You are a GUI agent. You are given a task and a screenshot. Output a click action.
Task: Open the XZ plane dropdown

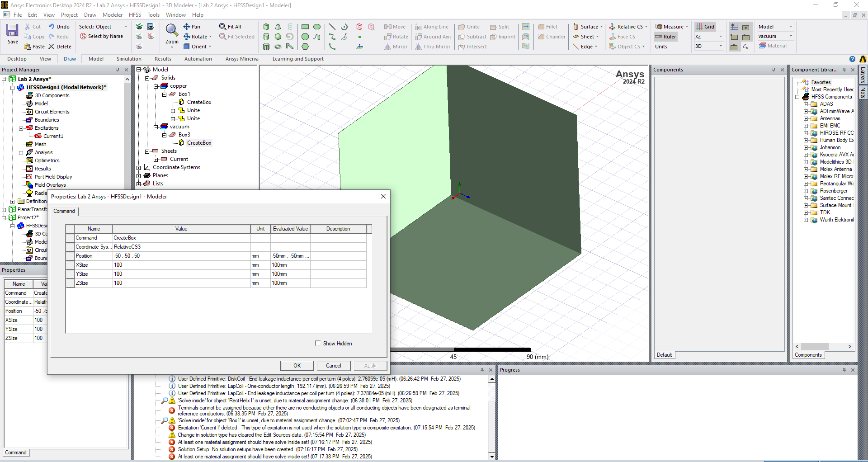[x=721, y=37]
